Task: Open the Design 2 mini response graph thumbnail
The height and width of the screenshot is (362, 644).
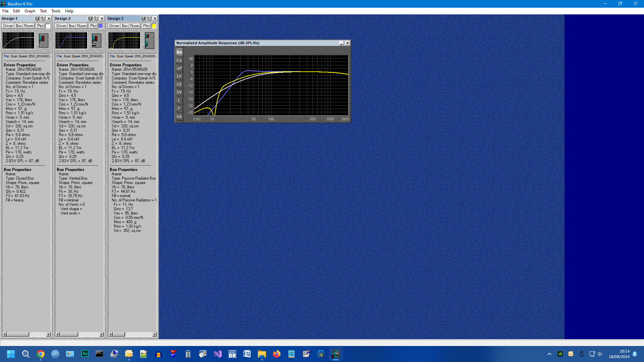Action: [x=71, y=41]
